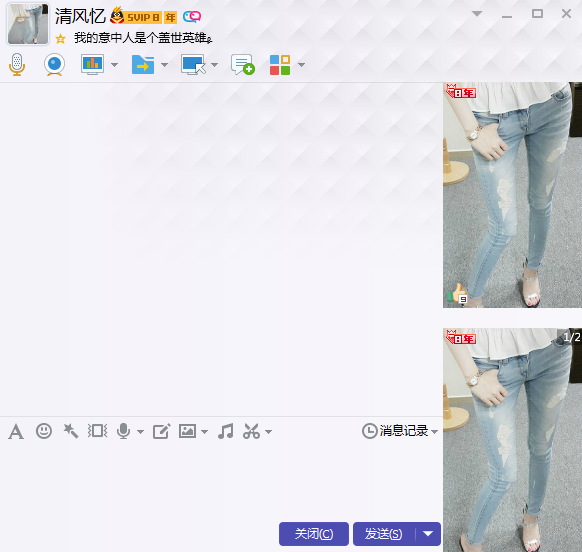Image resolution: width=582 pixels, height=552 pixels.
Task: Open the presentation demo screen icon
Action: (x=92, y=65)
